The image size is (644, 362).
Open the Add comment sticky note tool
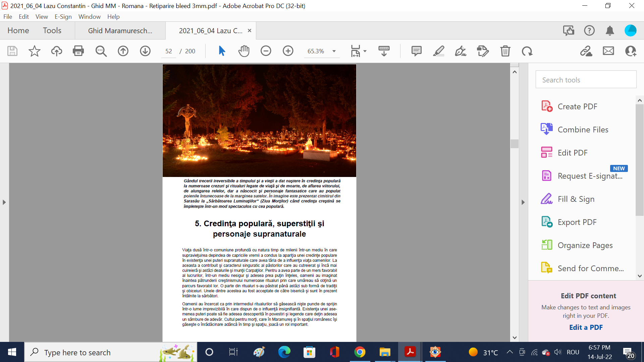point(416,51)
